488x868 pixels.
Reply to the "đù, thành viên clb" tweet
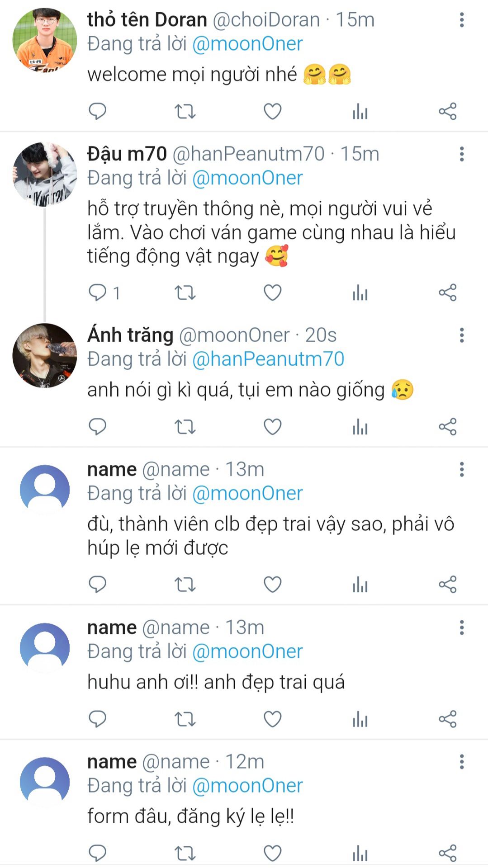tap(98, 584)
